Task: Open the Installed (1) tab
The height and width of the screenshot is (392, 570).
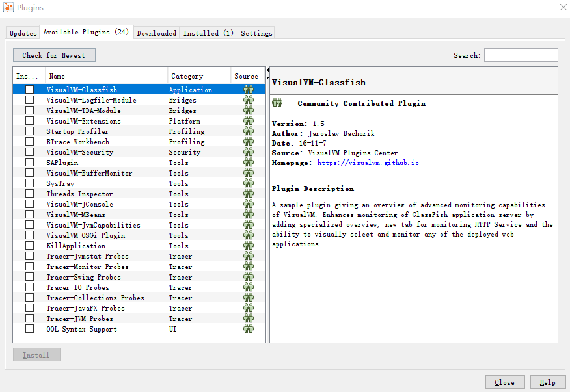Action: coord(208,33)
